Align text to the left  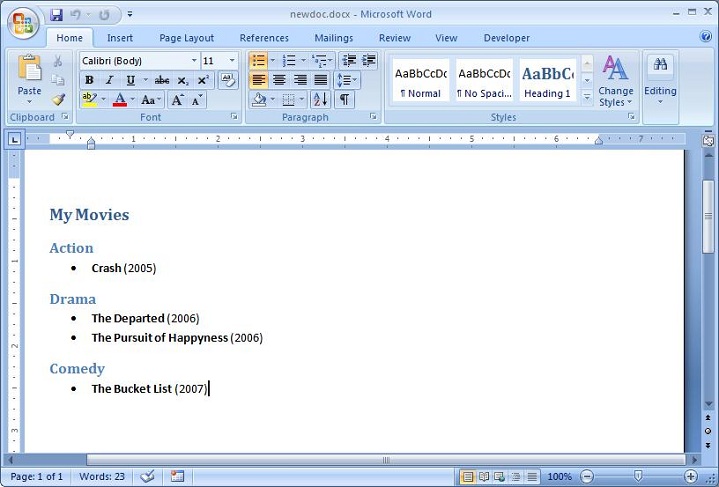259,80
